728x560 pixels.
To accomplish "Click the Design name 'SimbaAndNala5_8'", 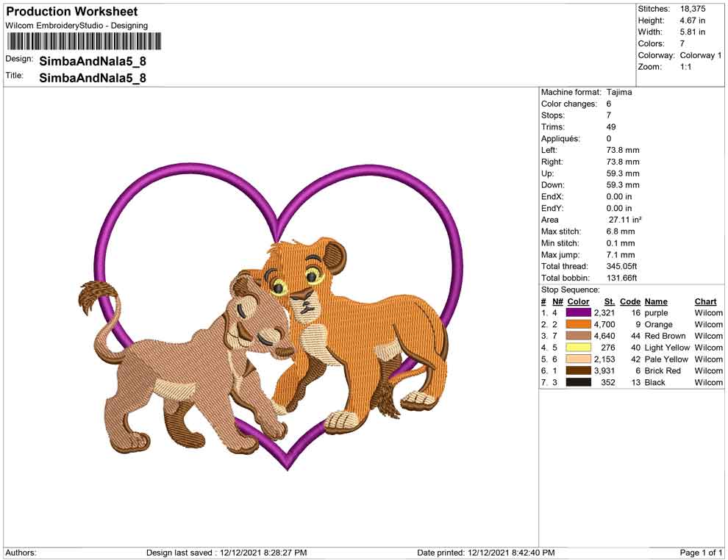I will pyautogui.click(x=93, y=61).
